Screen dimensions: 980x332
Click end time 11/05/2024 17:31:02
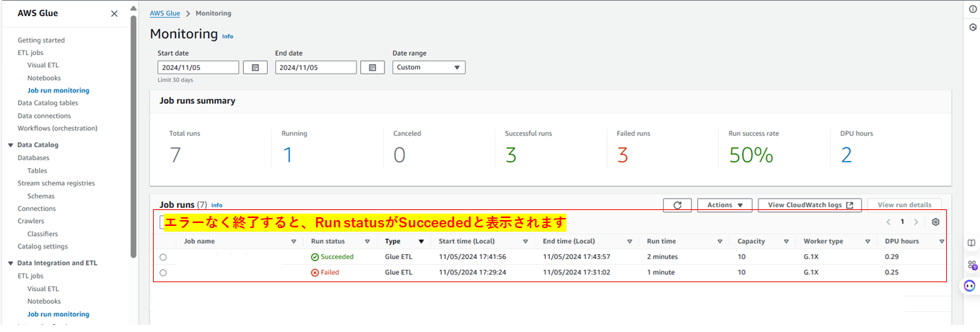coord(577,273)
